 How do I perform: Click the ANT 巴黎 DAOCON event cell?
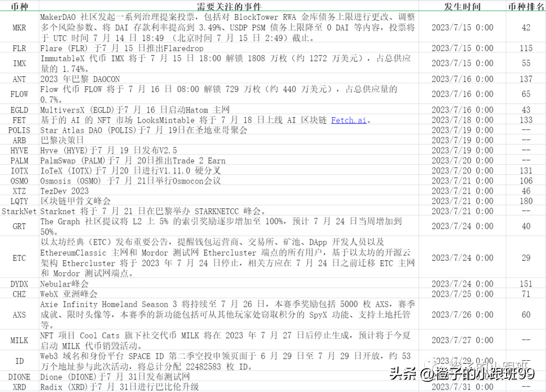point(229,79)
